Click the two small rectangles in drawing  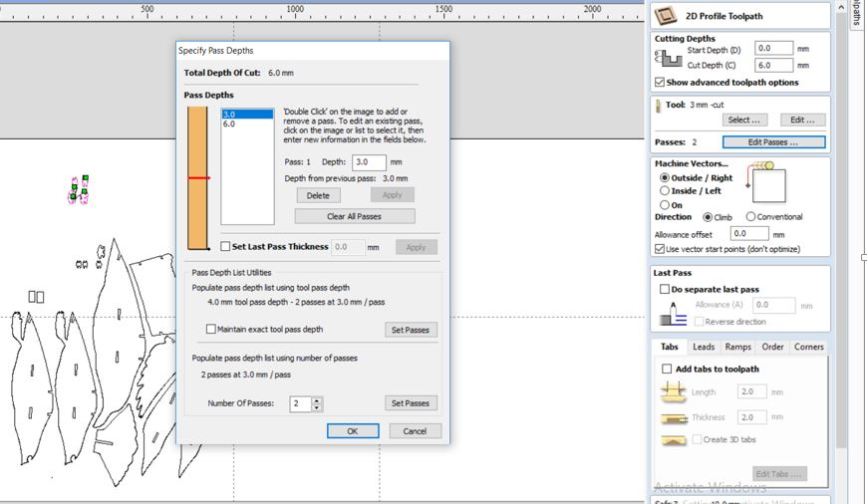coord(36,297)
